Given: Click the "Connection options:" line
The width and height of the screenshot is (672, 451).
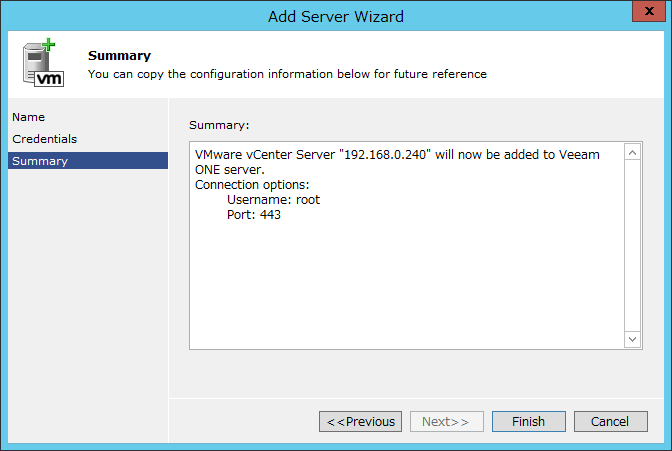Looking at the screenshot, I should [252, 185].
